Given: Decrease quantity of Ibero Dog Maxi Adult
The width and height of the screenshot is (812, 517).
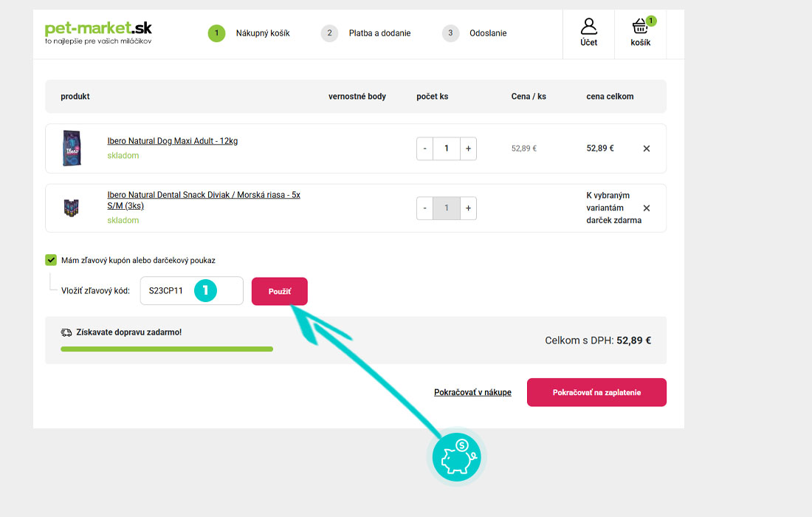Looking at the screenshot, I should (424, 148).
